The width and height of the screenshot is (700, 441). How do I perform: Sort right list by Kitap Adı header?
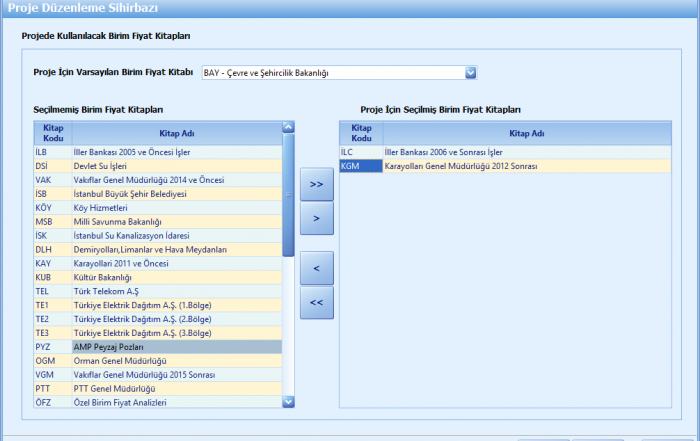coord(526,132)
